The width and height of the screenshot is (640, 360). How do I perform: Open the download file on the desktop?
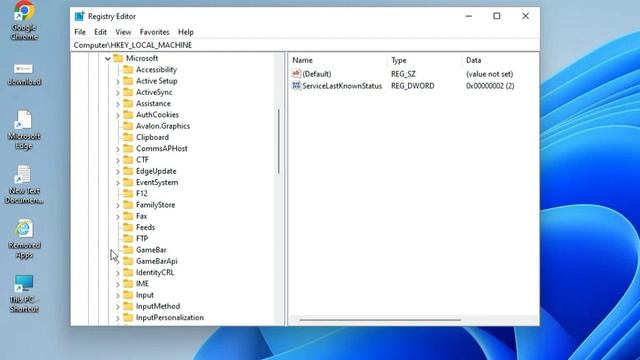coord(24,74)
